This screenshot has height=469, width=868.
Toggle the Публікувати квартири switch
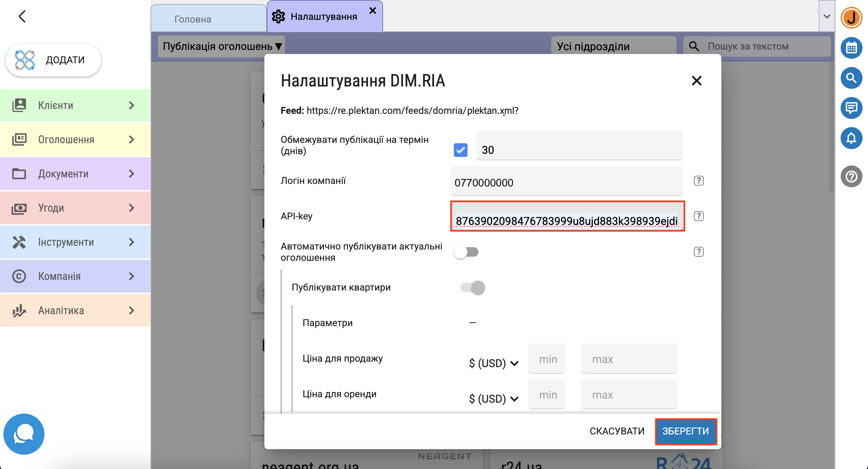[x=473, y=287]
